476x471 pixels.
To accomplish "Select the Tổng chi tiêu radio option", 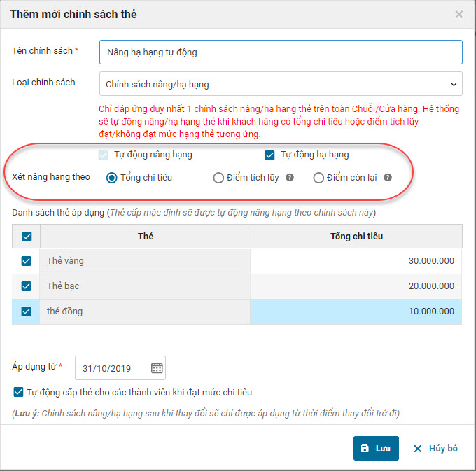I will click(111, 178).
